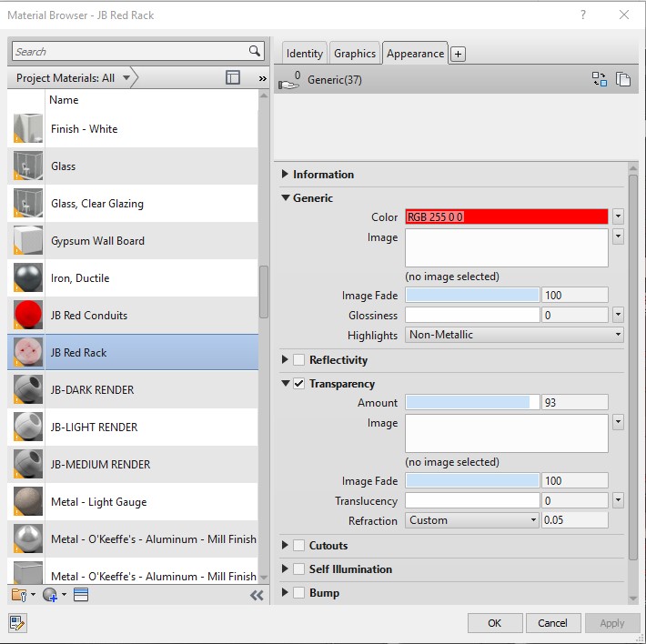Image resolution: width=646 pixels, height=644 pixels.
Task: Adjust the Translucency slider
Action: [472, 500]
